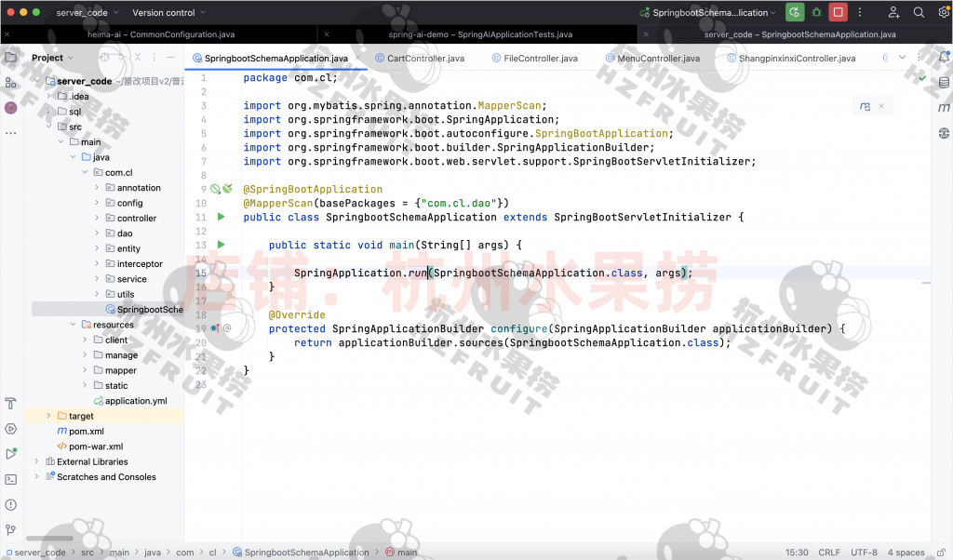Open the Version control menu
The height and width of the screenshot is (560, 953).
pos(164,13)
